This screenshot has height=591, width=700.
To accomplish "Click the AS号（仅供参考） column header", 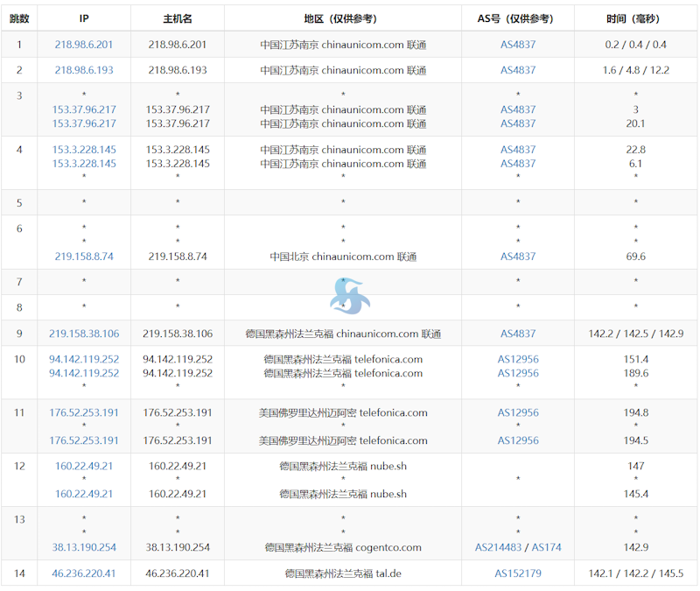I will [518, 18].
